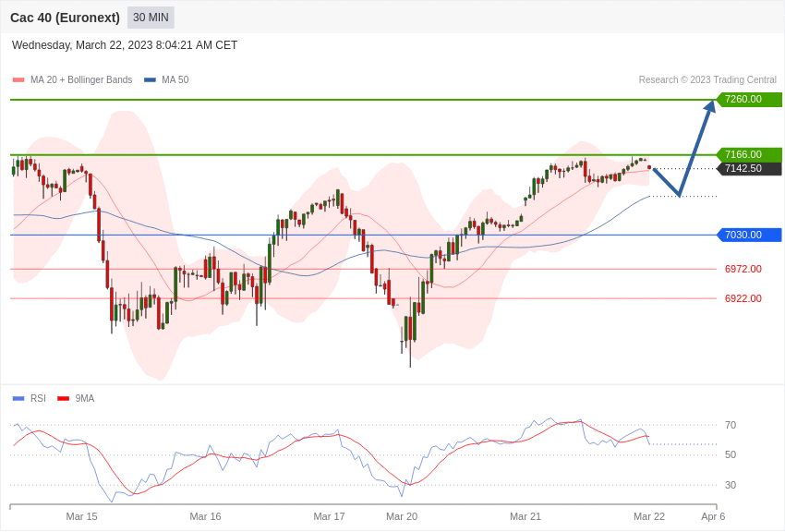Click the RSI 70 level label
This screenshot has width=785, height=532.
click(x=731, y=425)
